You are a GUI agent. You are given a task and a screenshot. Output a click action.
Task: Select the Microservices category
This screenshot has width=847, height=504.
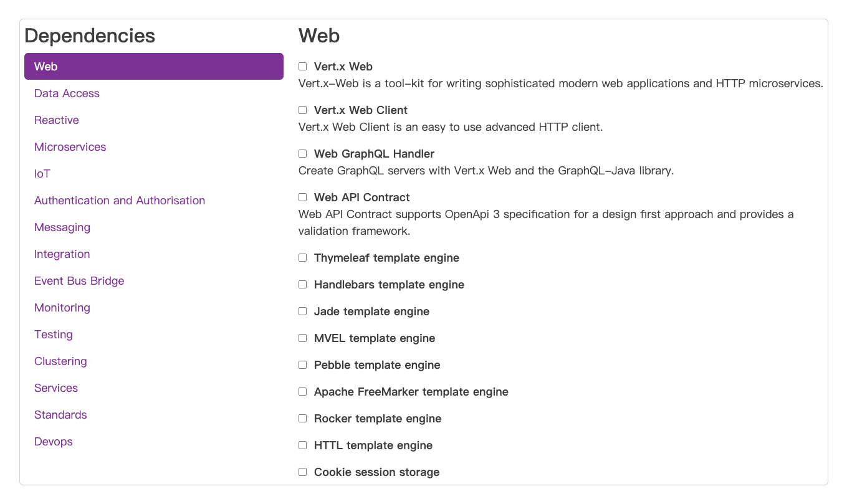70,147
